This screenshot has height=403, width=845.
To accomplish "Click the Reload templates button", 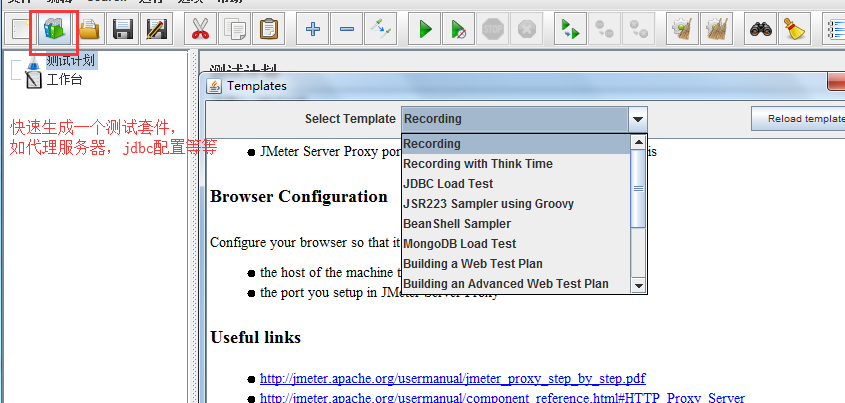I will pyautogui.click(x=798, y=119).
